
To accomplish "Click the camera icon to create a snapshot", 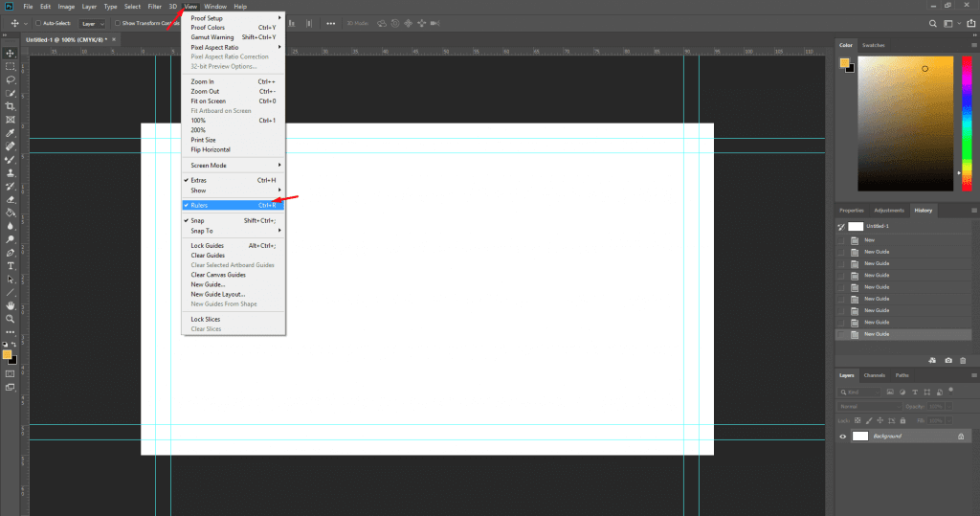I will point(948,360).
